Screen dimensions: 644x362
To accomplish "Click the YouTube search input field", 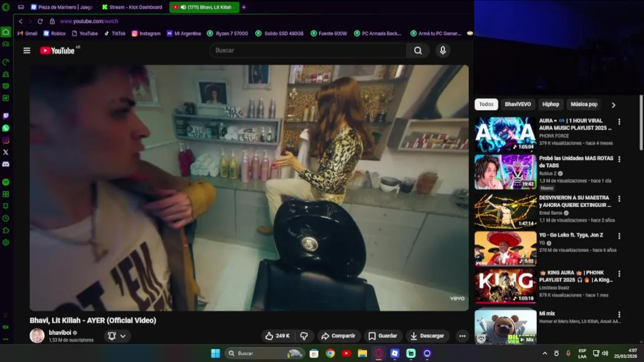I will click(x=308, y=50).
